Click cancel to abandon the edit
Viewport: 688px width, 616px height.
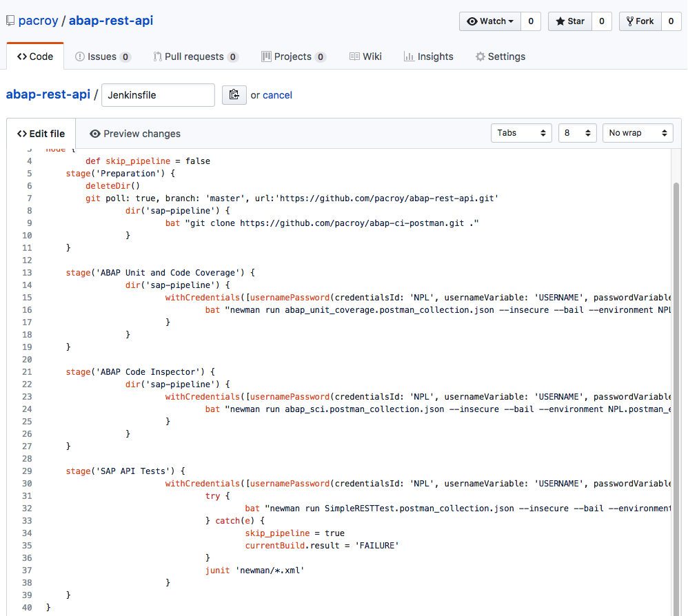(x=277, y=94)
